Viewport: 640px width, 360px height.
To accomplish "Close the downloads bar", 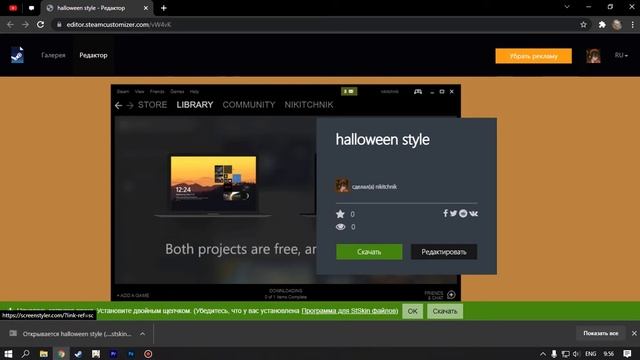I will coord(634,333).
